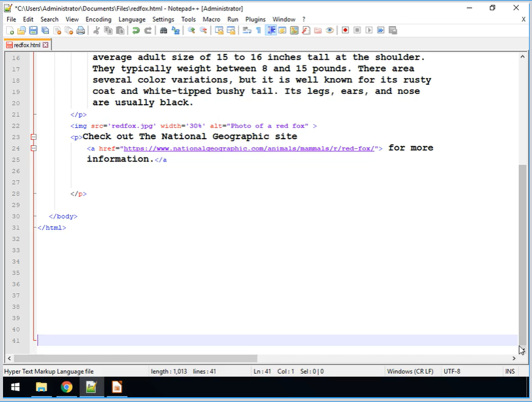Toggle synchronized horizontal scrolling

tap(231, 30)
